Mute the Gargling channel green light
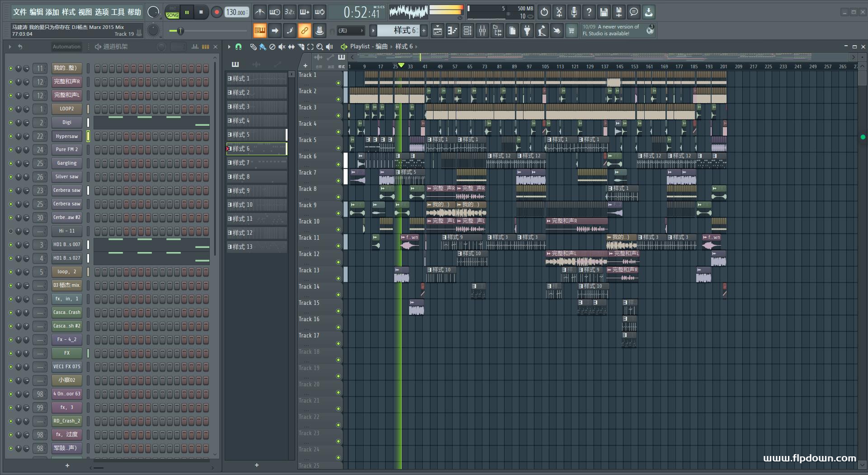868x475 pixels. tap(11, 163)
